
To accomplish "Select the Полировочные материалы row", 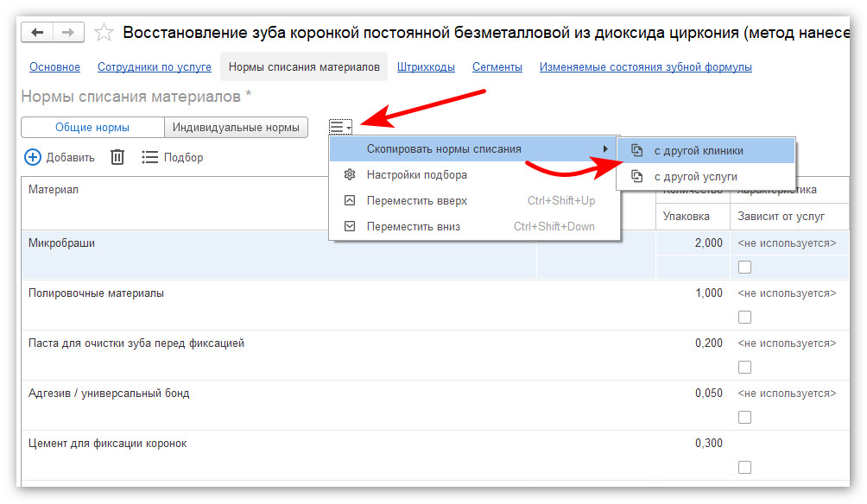I will (x=435, y=305).
